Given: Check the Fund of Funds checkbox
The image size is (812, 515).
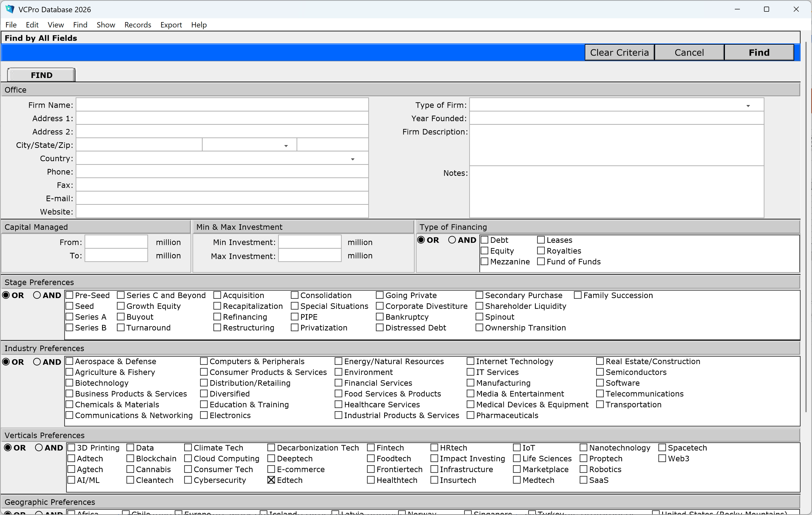Looking at the screenshot, I should [x=541, y=261].
